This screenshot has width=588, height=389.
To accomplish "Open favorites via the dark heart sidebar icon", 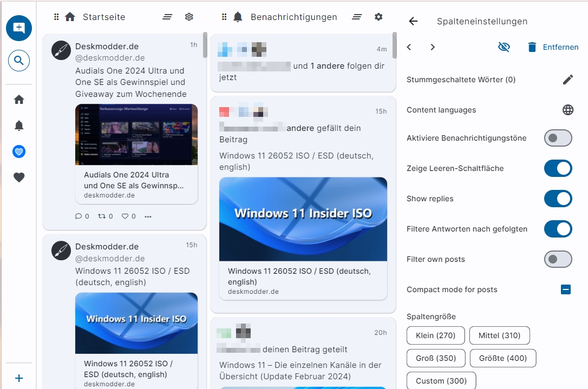I will [x=19, y=177].
